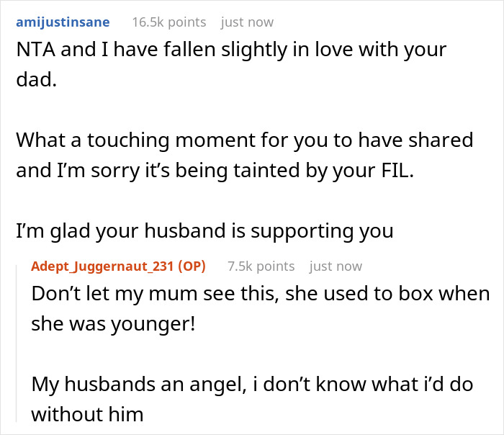Viewport: 504px width, 435px height.
Task: Open amijustinsane's user profile
Action: (x=63, y=22)
